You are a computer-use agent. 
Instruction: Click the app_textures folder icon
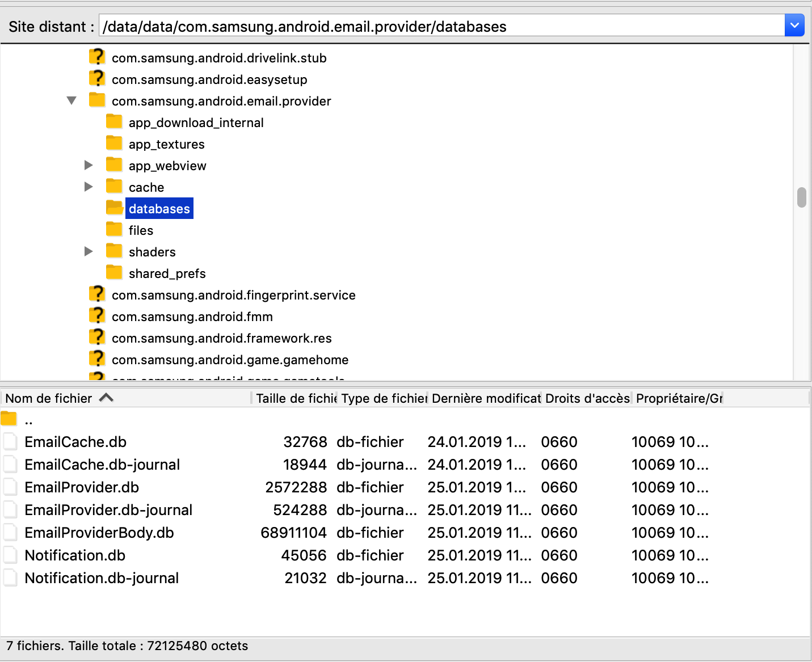point(115,143)
